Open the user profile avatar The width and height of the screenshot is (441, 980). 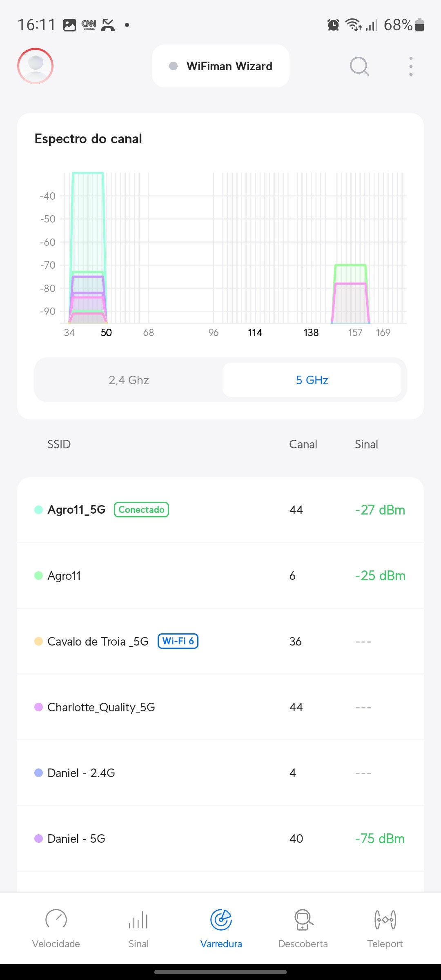pyautogui.click(x=35, y=66)
